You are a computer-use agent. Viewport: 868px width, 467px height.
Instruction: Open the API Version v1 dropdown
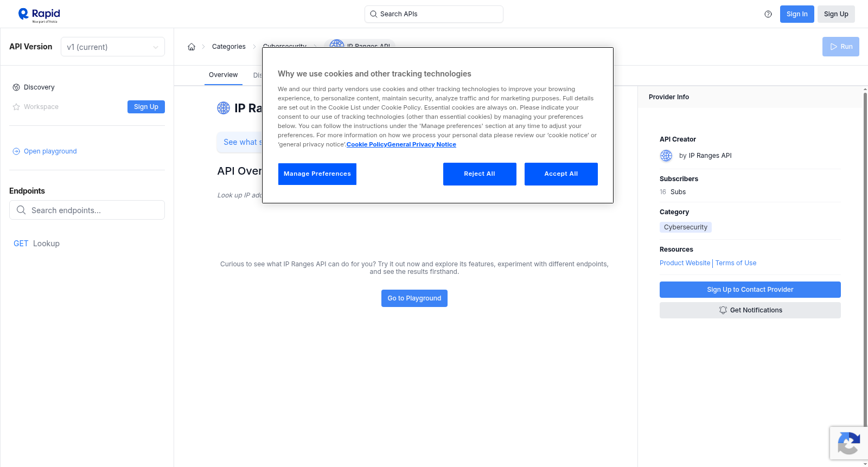point(113,47)
